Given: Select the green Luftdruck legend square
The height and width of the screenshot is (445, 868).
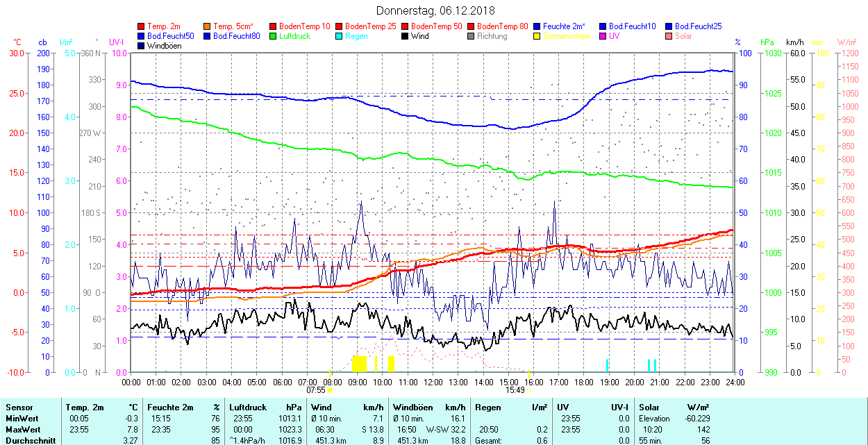Looking at the screenshot, I should (274, 36).
